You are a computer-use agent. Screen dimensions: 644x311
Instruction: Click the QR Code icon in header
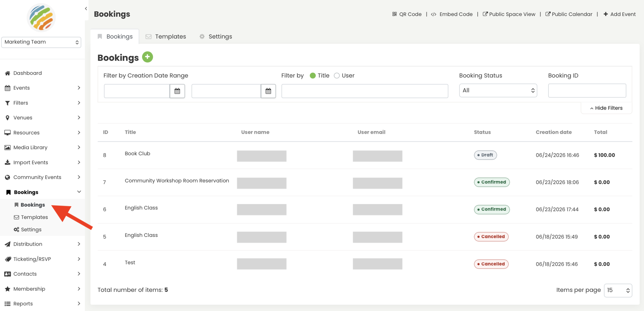click(x=395, y=14)
